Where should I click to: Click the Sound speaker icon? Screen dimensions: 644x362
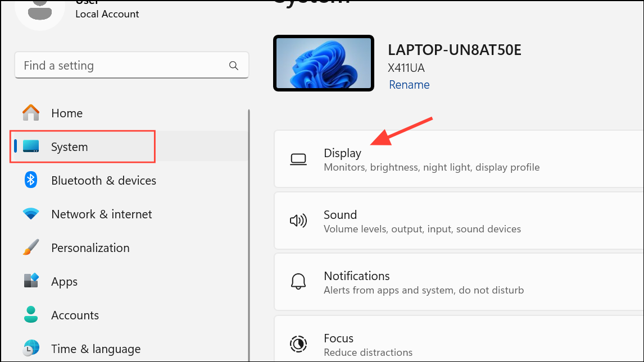298,220
